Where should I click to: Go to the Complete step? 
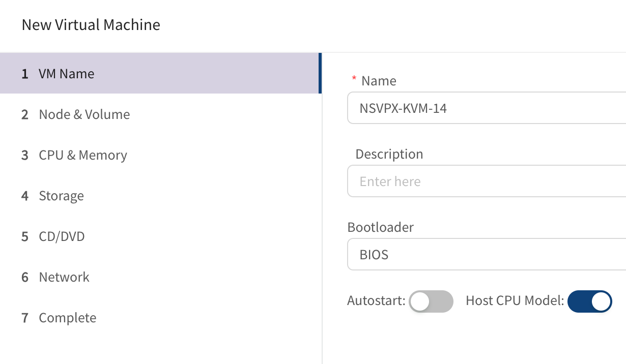[x=160, y=318]
